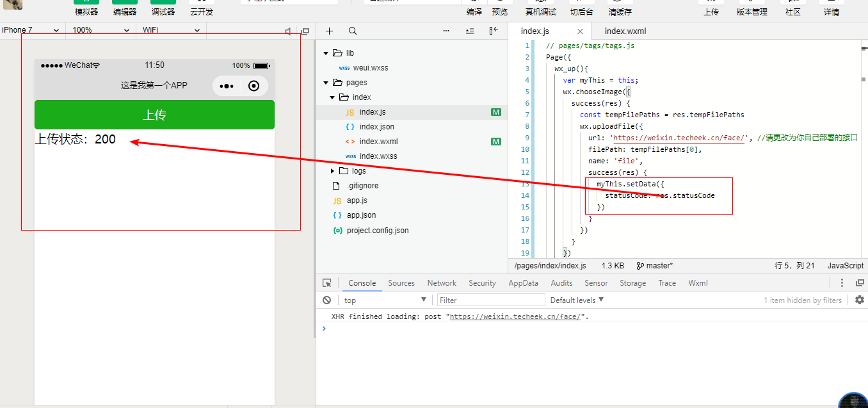Open console settings gear icon

(859, 300)
